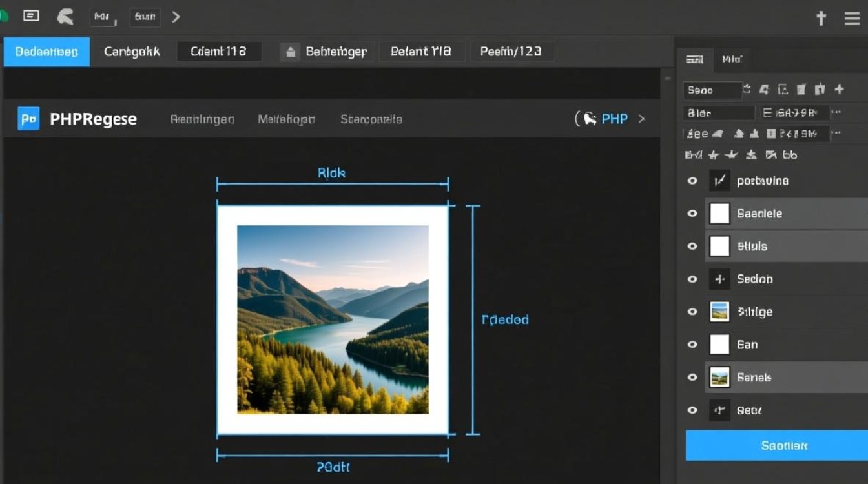The height and width of the screenshot is (484, 868).
Task: Click the plus icon in the top-right bar
Action: click(x=821, y=19)
